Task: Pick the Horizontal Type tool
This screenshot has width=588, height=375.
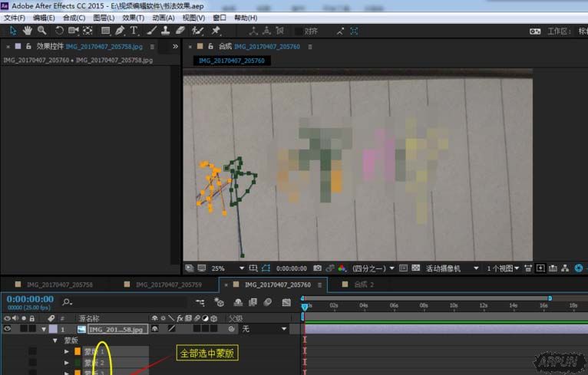Action: pos(134,31)
